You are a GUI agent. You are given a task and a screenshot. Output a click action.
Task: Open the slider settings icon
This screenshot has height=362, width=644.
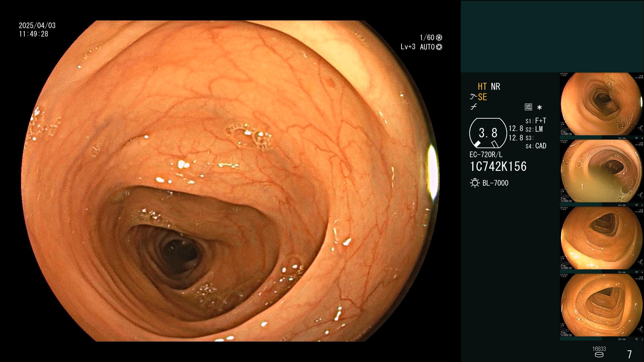[x=528, y=107]
